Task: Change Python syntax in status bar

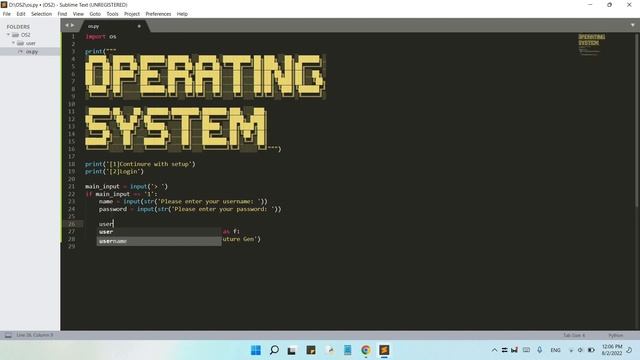Action: coord(616,335)
